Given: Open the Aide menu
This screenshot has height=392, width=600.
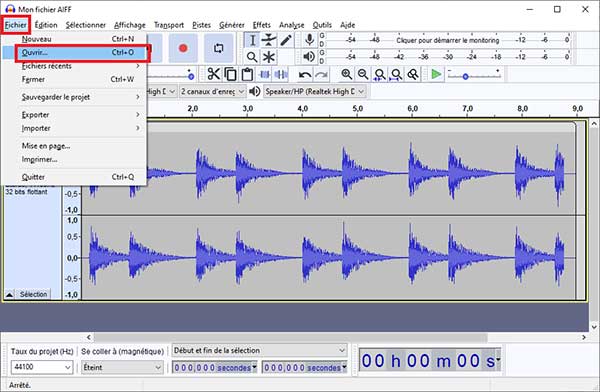Looking at the screenshot, I should 347,25.
